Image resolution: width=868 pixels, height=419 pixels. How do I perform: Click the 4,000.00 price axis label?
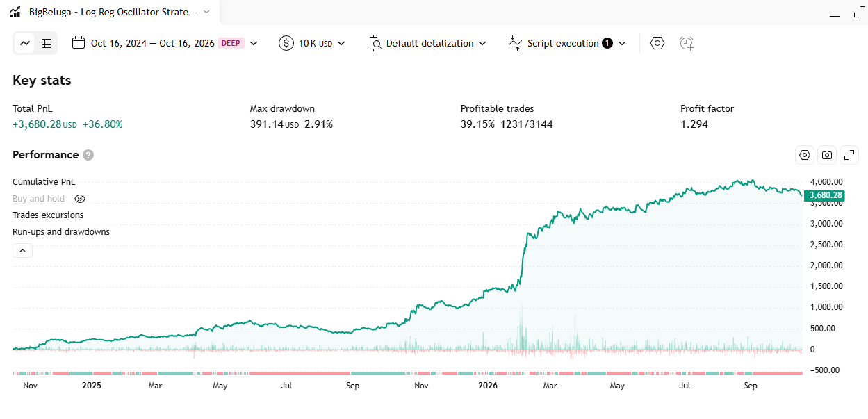(826, 182)
